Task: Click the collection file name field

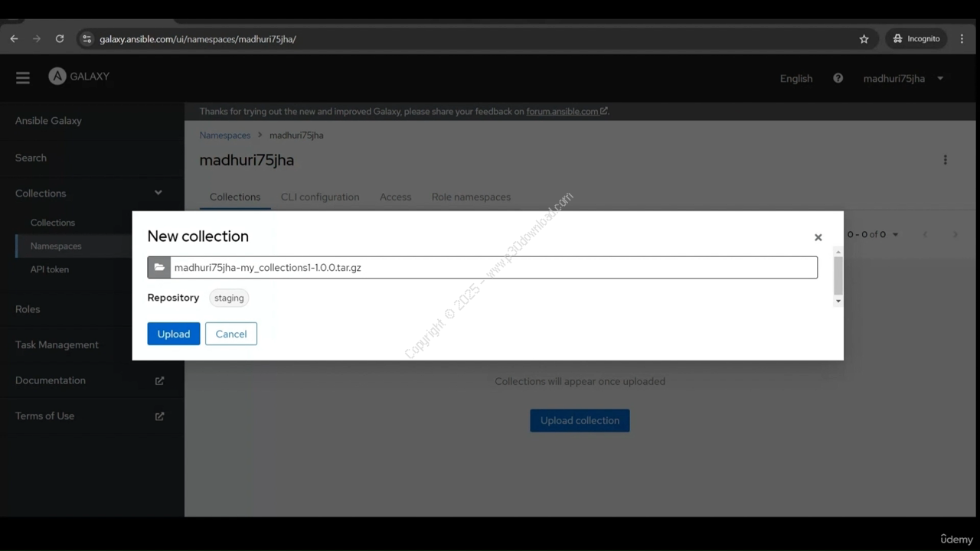Action: point(494,267)
